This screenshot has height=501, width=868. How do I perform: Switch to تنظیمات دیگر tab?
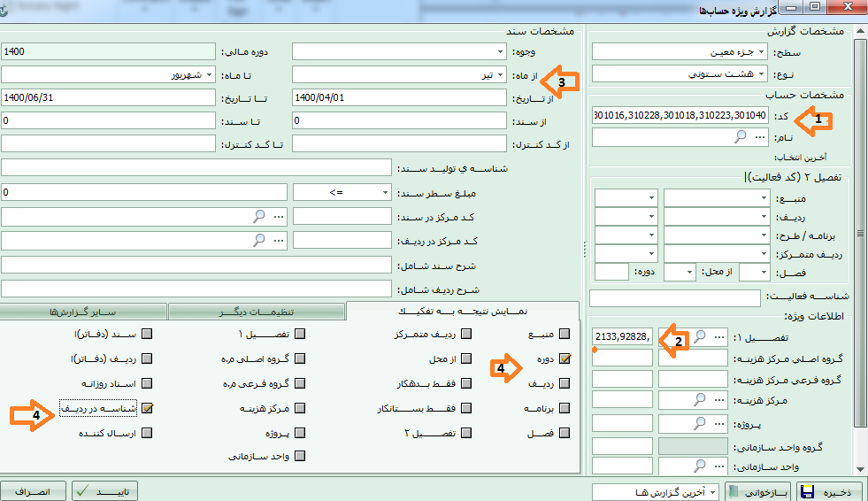[x=257, y=312]
